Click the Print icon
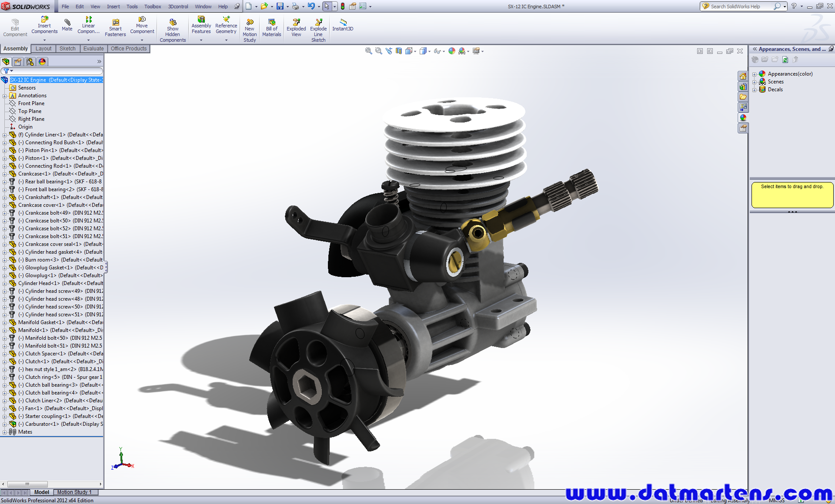 pyautogui.click(x=295, y=6)
